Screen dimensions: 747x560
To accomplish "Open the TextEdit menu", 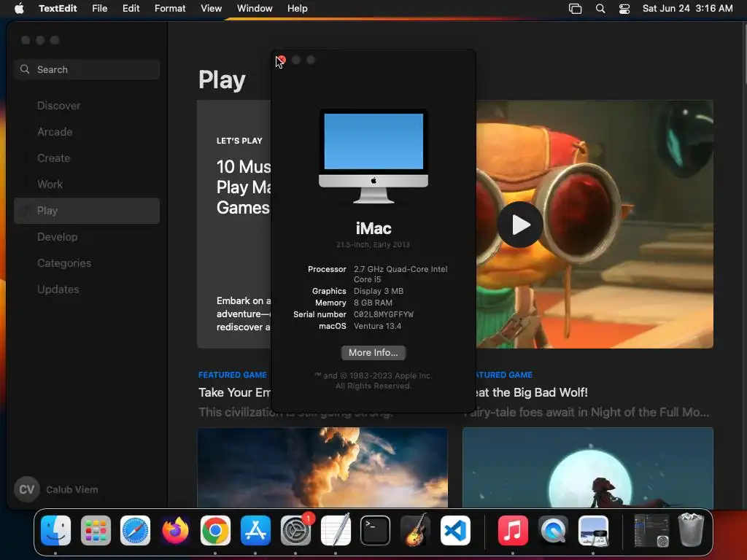I will [58, 8].
